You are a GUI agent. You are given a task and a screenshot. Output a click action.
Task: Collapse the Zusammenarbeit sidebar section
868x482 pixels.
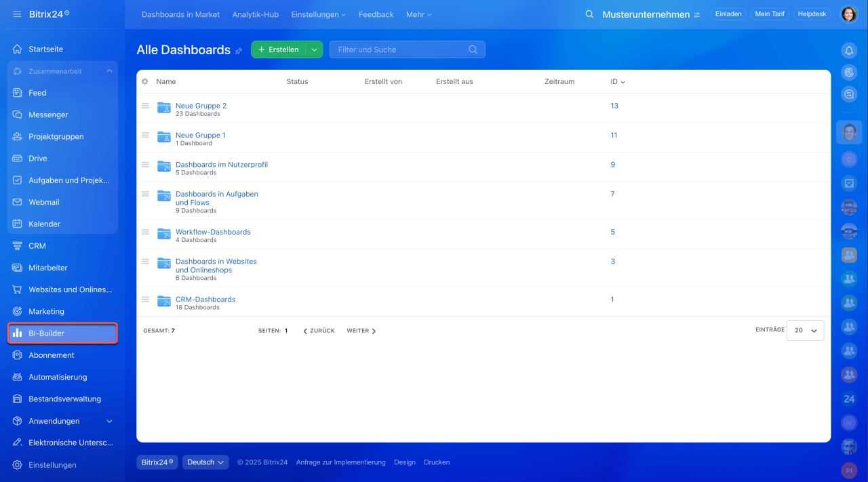click(x=109, y=71)
